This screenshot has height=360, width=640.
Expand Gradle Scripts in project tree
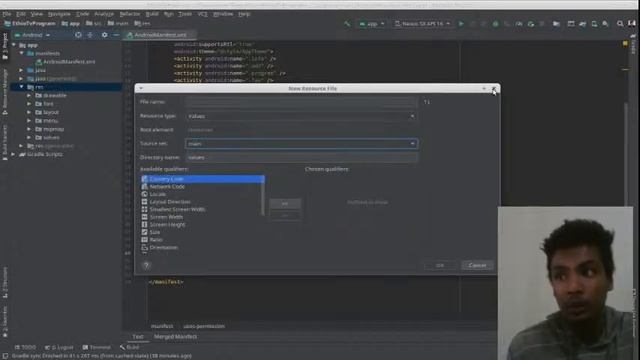[x=13, y=154]
